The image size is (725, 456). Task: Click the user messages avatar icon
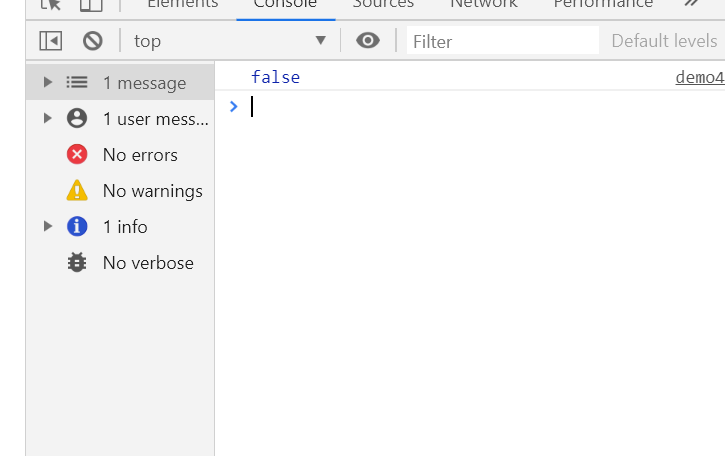[x=77, y=119]
